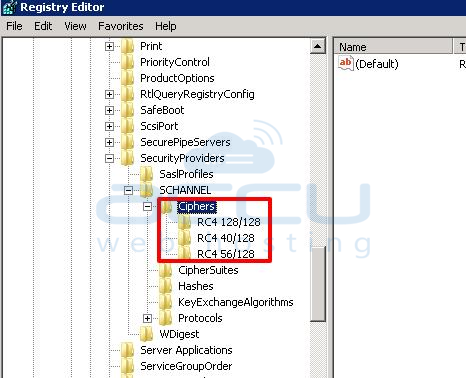Open the Help menu

(166, 26)
